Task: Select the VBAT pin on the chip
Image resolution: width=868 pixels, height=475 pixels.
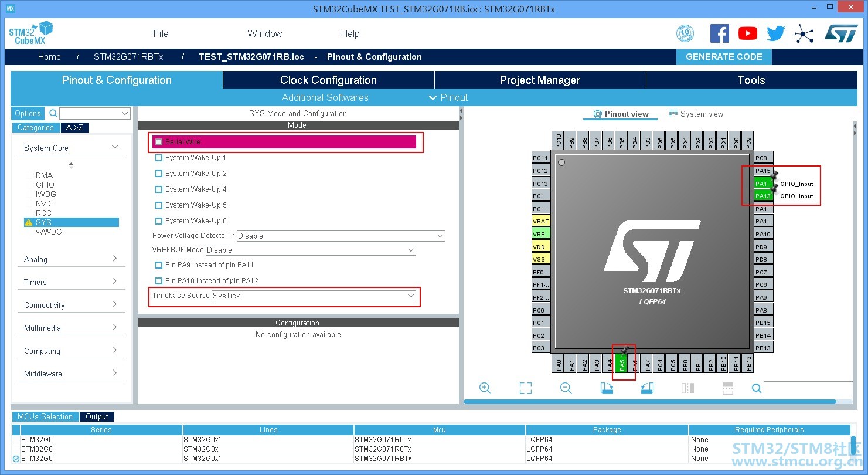Action: point(541,221)
